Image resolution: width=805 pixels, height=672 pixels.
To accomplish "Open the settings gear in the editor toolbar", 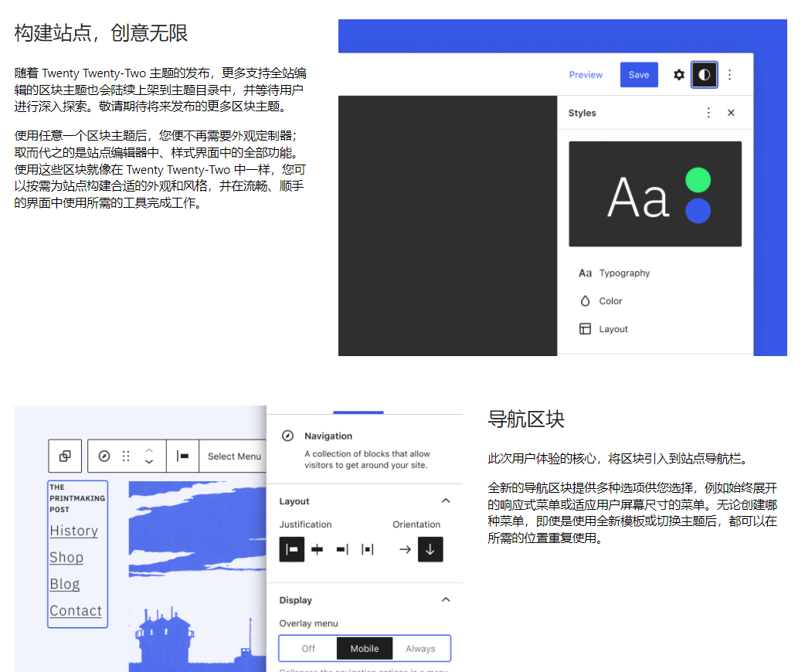I will point(678,74).
